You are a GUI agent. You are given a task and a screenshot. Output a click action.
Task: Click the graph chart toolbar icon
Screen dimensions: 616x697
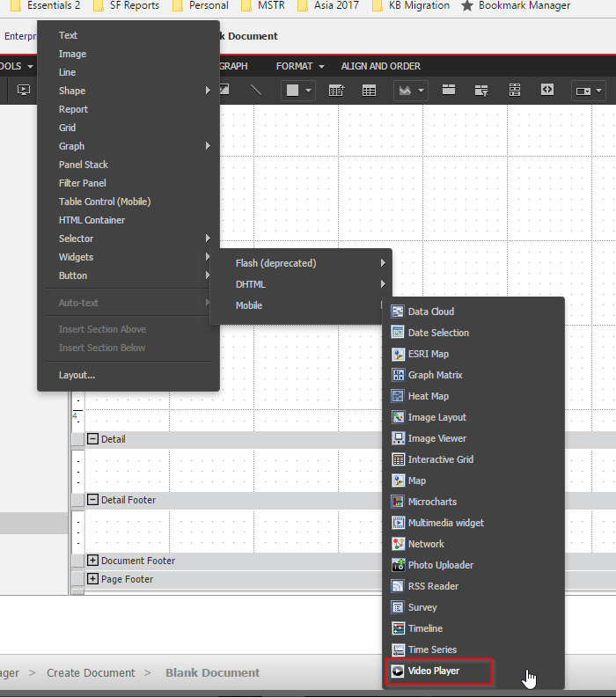[405, 91]
